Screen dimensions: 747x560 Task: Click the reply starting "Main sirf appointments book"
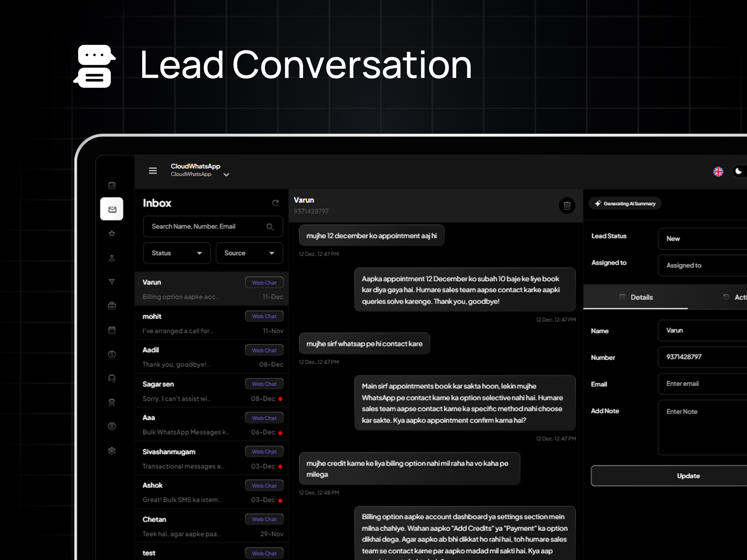pos(465,403)
